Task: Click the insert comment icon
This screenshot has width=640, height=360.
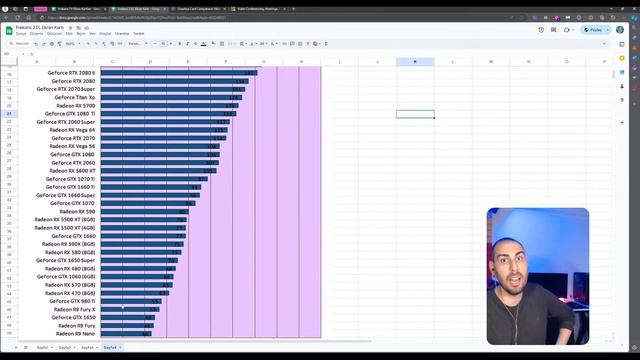Action: click(292, 44)
